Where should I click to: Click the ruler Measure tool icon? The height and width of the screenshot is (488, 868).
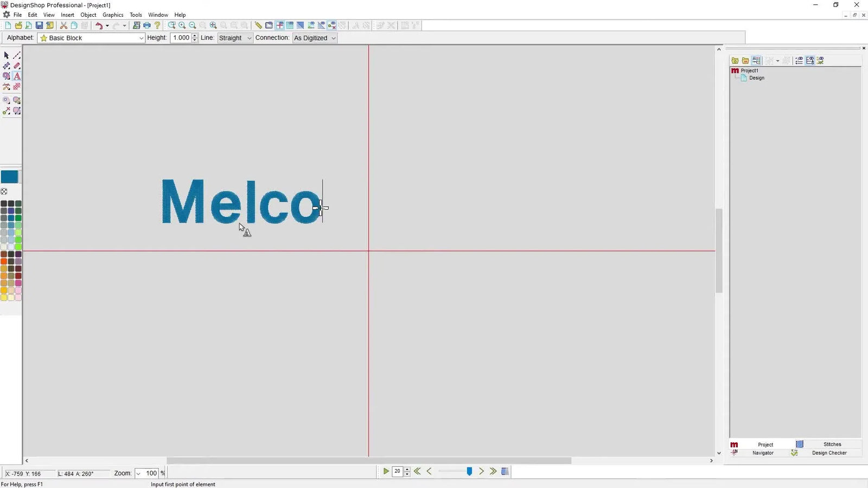click(258, 25)
